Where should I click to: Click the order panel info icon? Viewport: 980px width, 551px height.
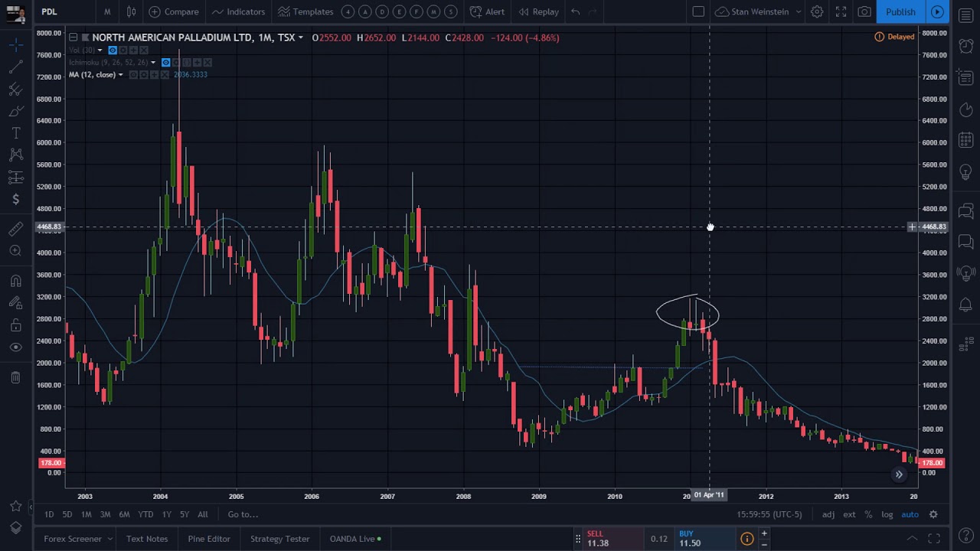[746, 539]
